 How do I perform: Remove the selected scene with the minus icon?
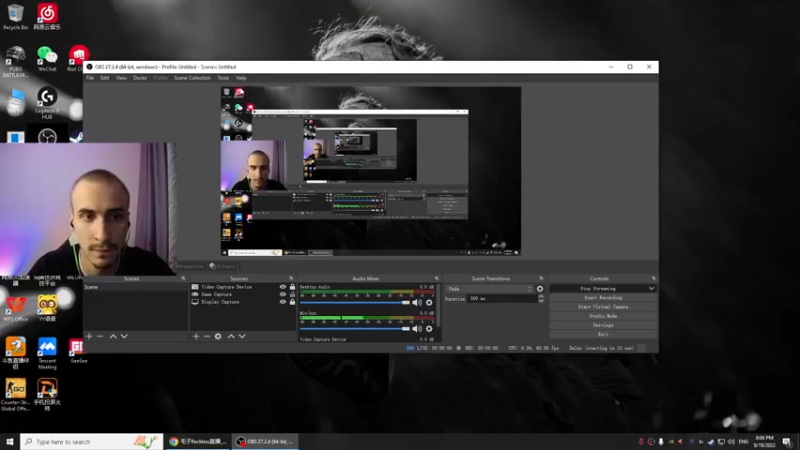(100, 336)
